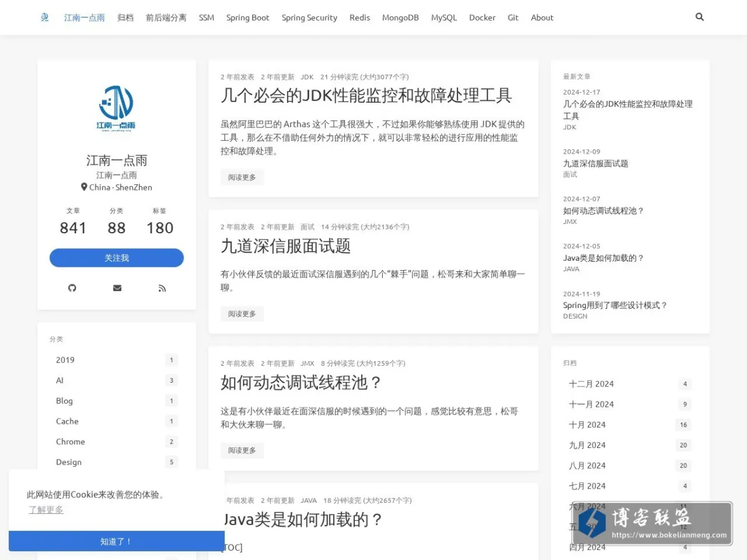Open 了解更多 cookie info link

click(46, 510)
